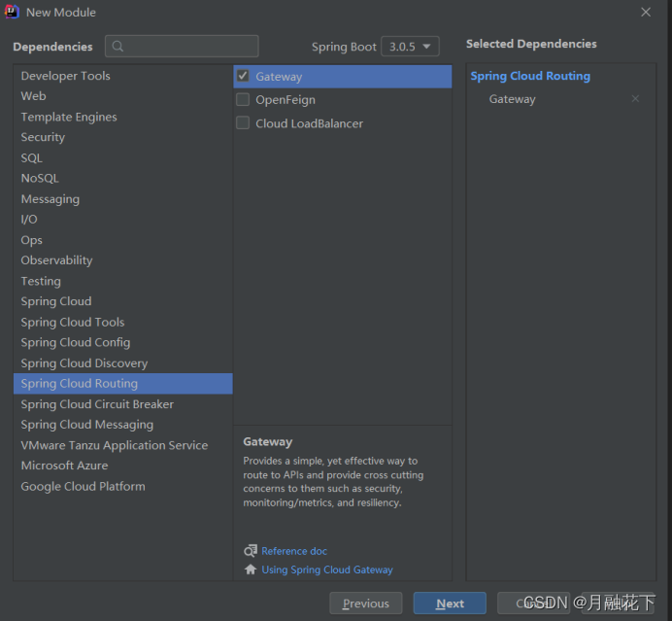Focus the dependencies search field
This screenshot has width=672, height=621.
point(182,46)
